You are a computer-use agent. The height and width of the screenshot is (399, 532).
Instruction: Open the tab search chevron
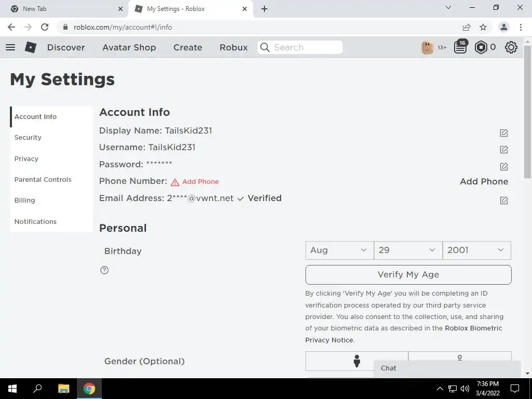click(x=448, y=7)
